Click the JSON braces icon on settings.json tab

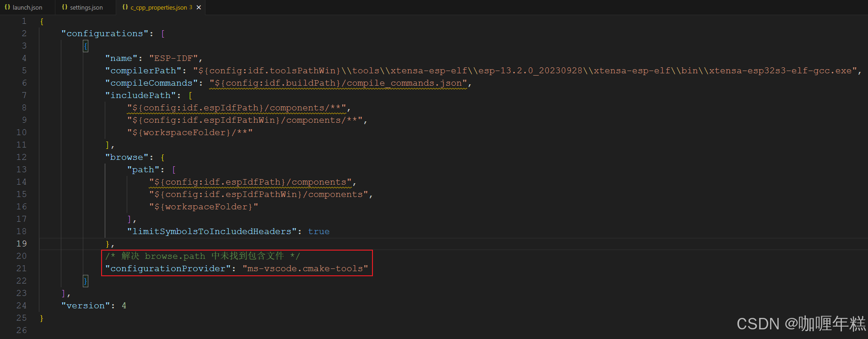(x=65, y=7)
